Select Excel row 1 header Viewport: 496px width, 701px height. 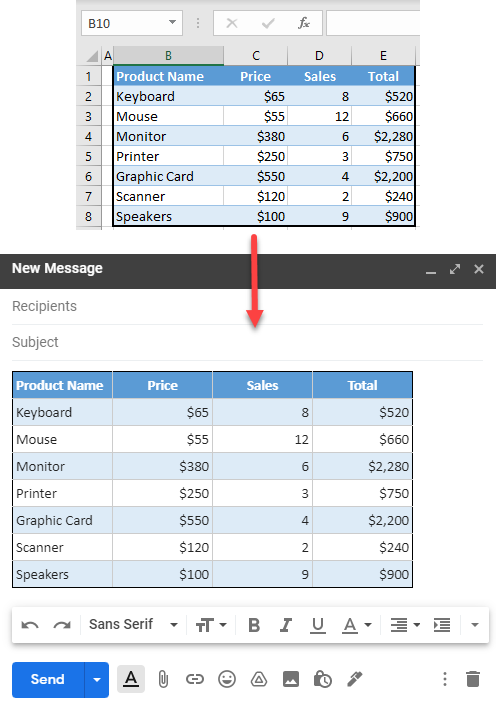(89, 76)
